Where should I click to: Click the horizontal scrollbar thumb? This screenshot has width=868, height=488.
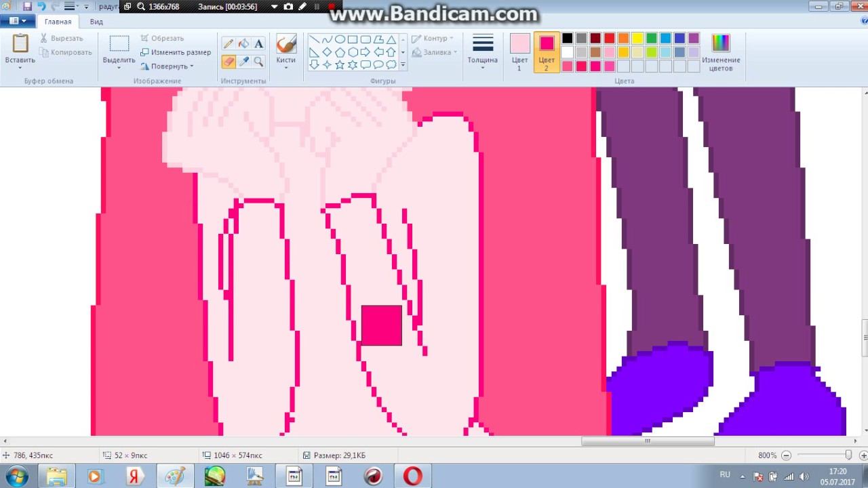648,441
